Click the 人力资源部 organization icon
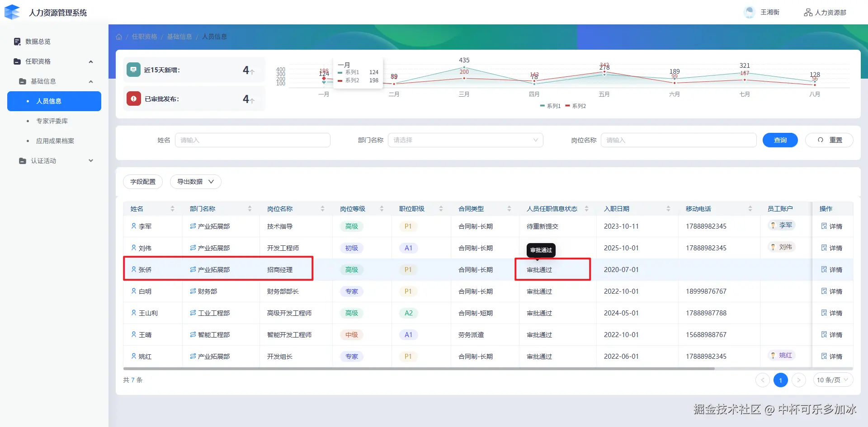Image resolution: width=868 pixels, height=427 pixels. click(x=808, y=12)
